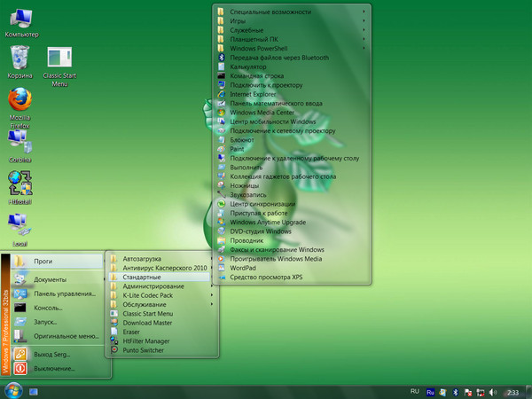This screenshot has height=399, width=532.
Task: Expand the Администрирование folder
Action: pyautogui.click(x=161, y=286)
